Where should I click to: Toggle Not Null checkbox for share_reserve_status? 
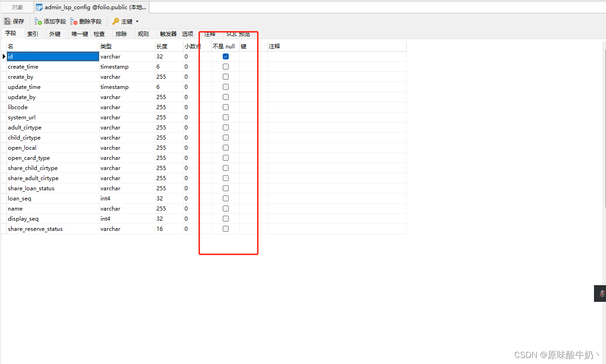226,229
